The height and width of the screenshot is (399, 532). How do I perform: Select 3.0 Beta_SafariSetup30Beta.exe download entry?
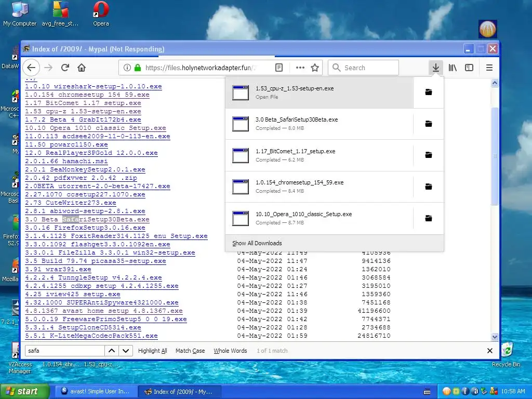(320, 124)
